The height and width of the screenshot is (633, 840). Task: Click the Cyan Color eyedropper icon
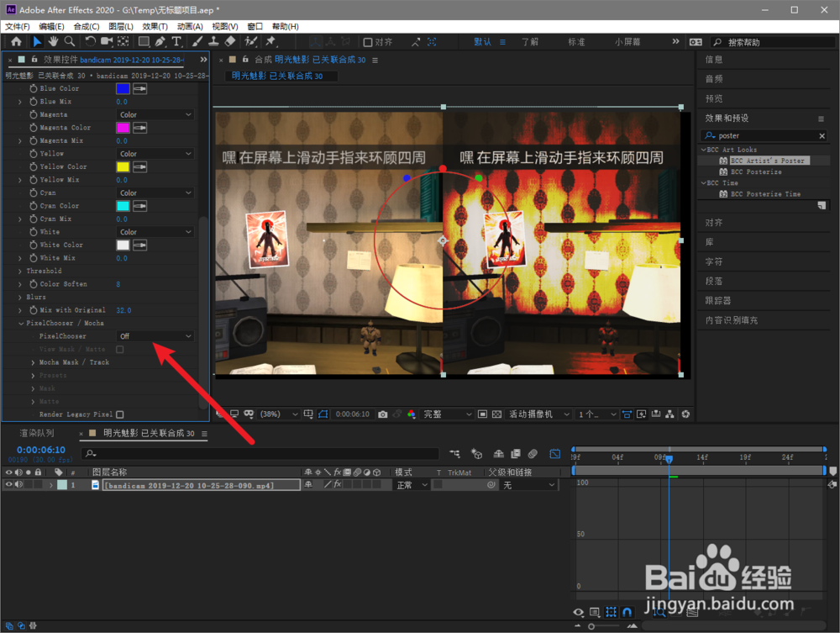(x=139, y=206)
